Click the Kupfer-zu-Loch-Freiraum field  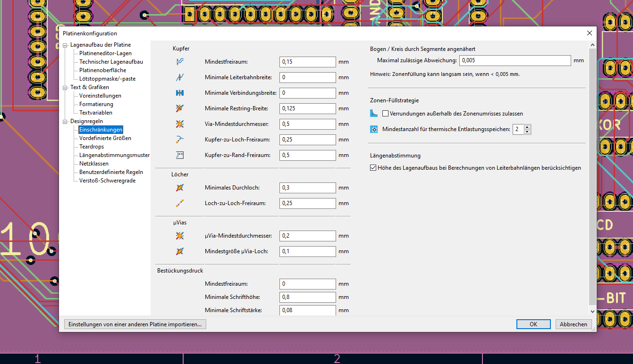(x=308, y=140)
